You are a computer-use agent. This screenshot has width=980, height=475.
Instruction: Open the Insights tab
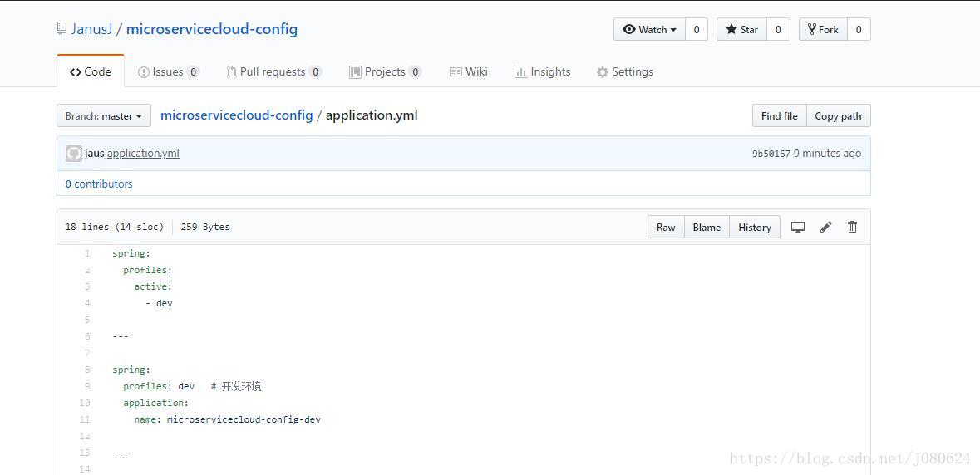[543, 71]
